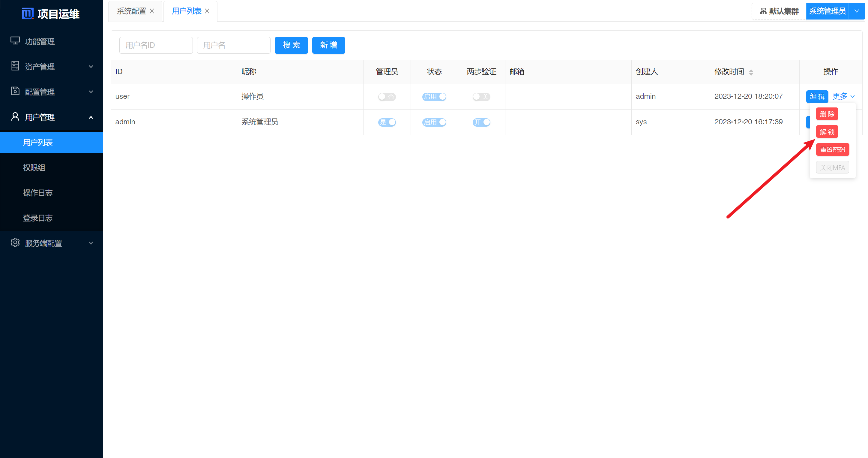Click the 编辑 button for user
868x458 pixels.
[817, 96]
